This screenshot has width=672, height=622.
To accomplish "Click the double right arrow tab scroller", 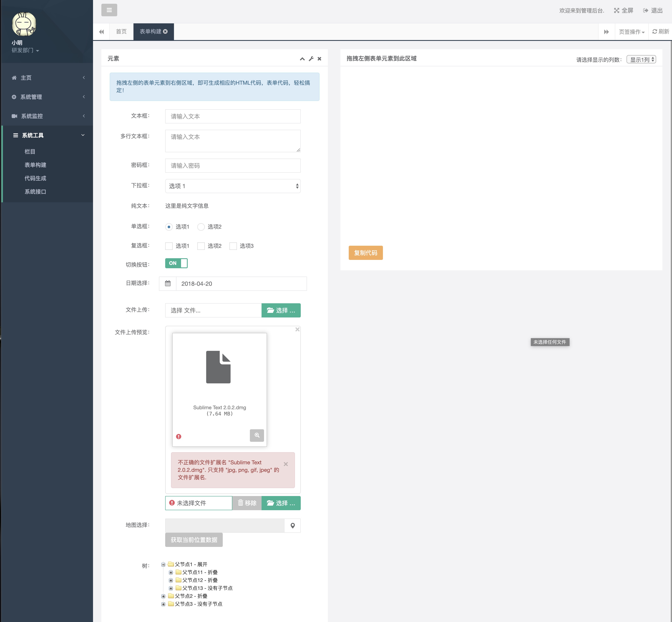I will (606, 32).
